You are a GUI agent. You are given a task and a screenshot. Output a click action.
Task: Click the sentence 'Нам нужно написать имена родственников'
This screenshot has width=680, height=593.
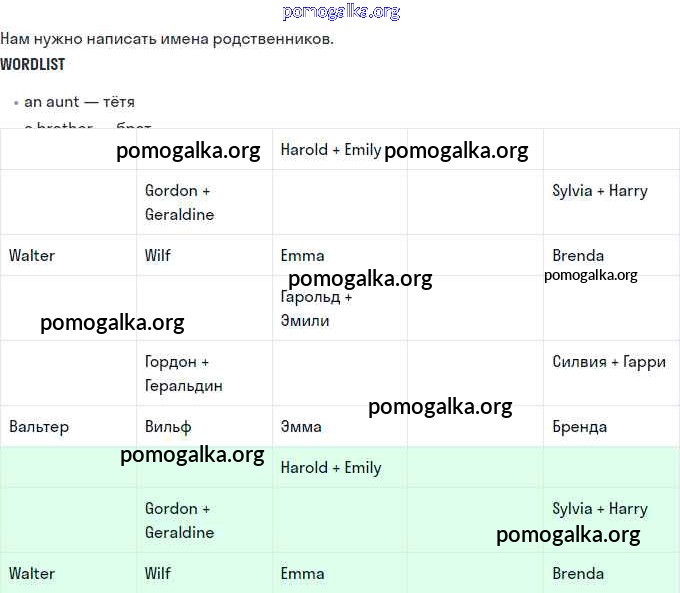(167, 39)
